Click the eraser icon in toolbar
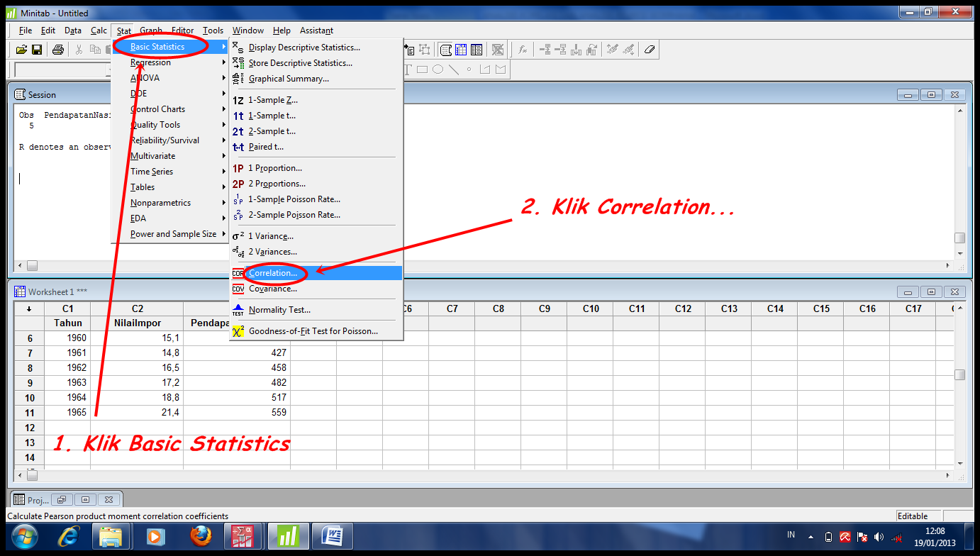 coord(650,50)
